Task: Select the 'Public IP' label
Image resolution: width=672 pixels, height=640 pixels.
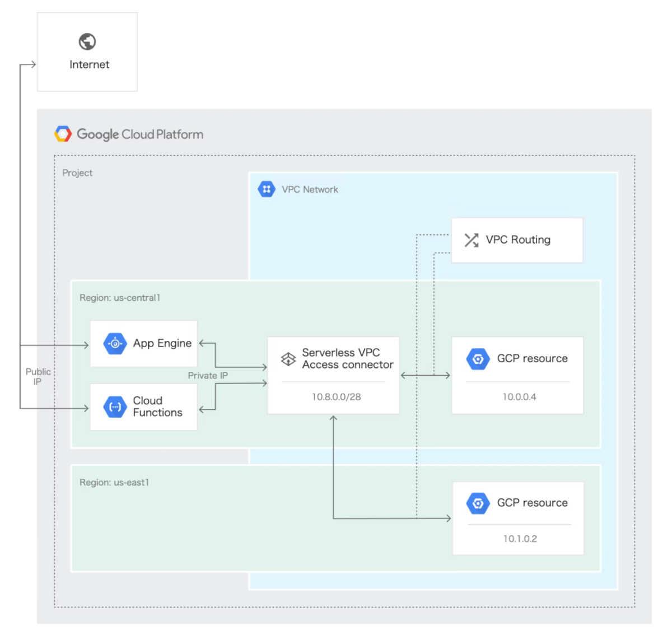Action: click(x=38, y=377)
